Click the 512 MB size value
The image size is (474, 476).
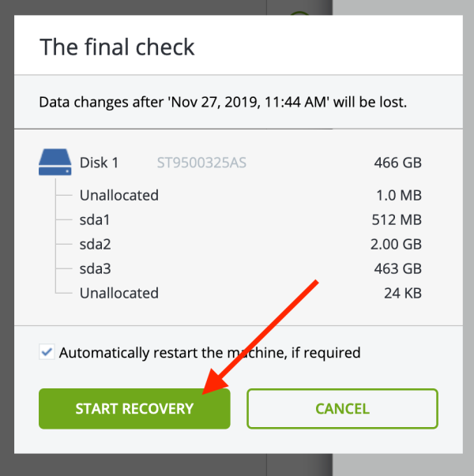tap(397, 219)
